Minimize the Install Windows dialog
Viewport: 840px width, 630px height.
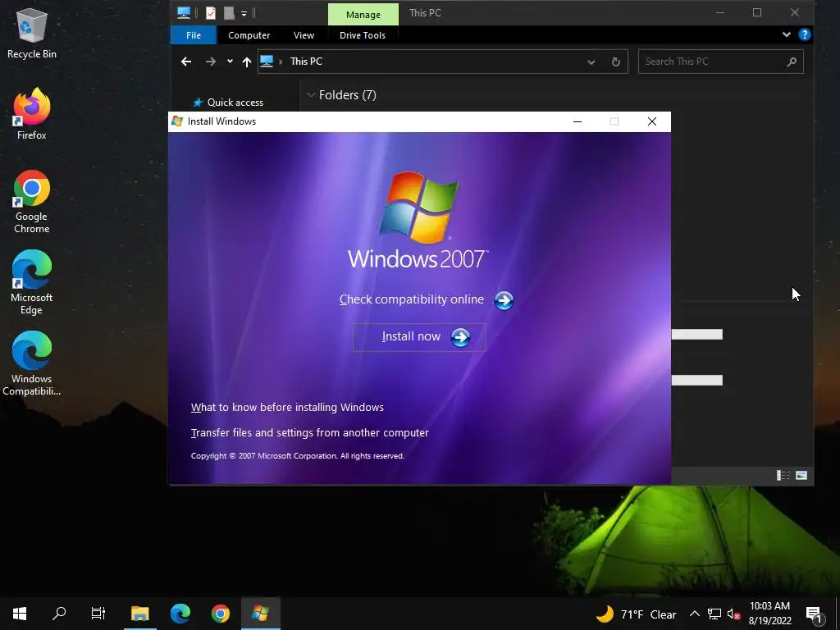pos(577,121)
